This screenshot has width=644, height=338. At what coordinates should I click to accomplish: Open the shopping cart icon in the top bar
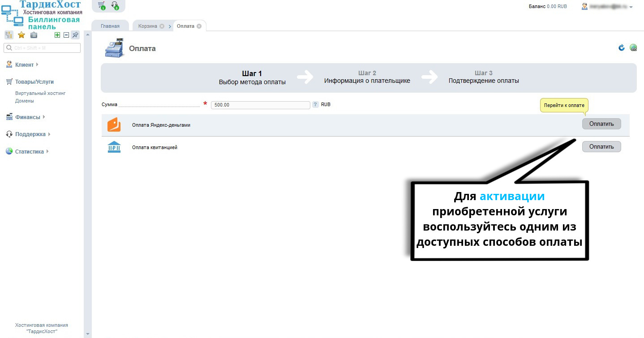point(101,5)
